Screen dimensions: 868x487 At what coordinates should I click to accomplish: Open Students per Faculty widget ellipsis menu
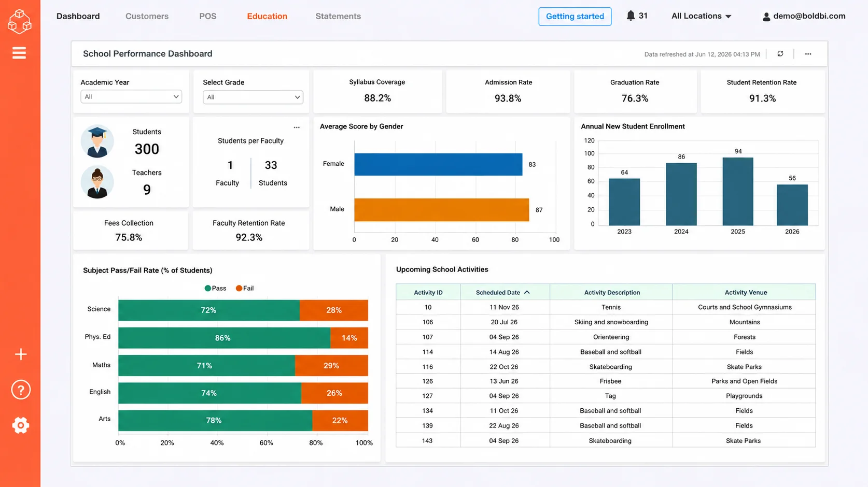297,127
